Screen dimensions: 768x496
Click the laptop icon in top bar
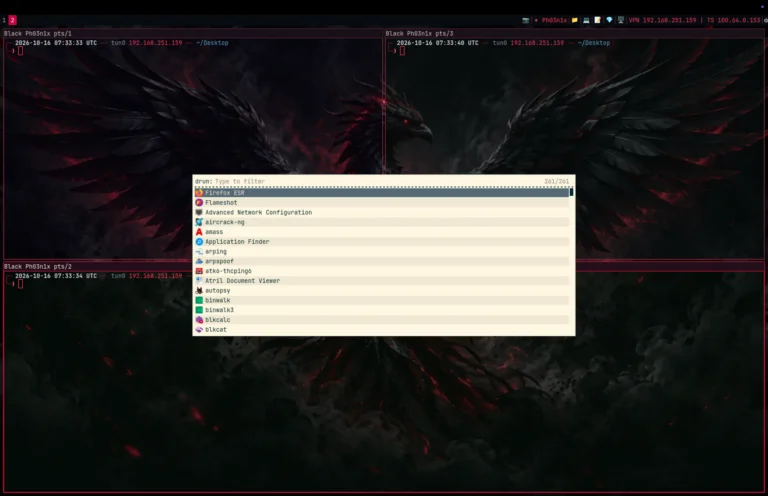click(586, 20)
